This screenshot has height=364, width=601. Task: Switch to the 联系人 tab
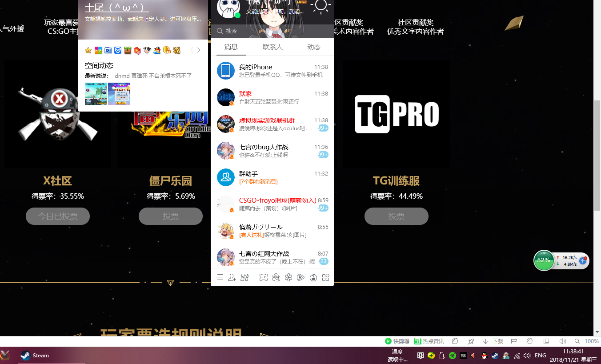pos(272,47)
